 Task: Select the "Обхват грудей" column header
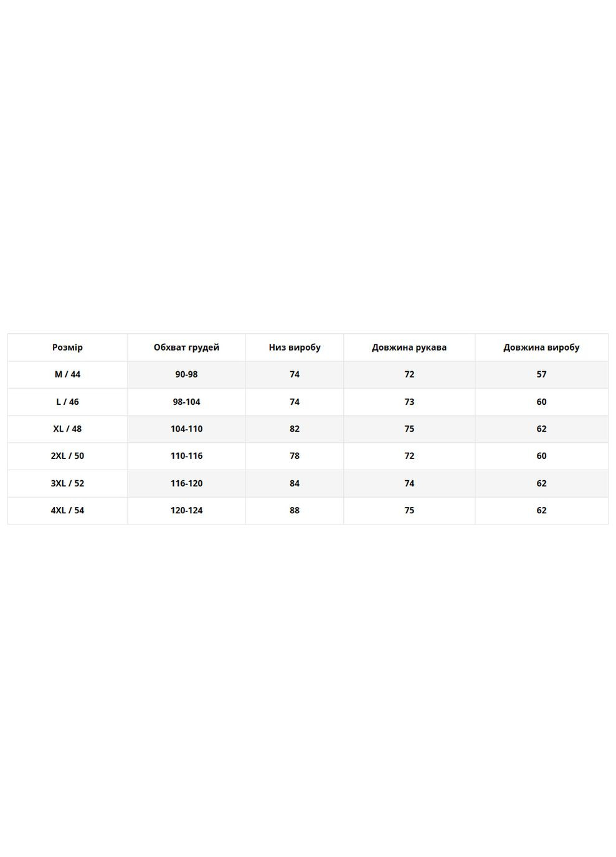tap(186, 348)
